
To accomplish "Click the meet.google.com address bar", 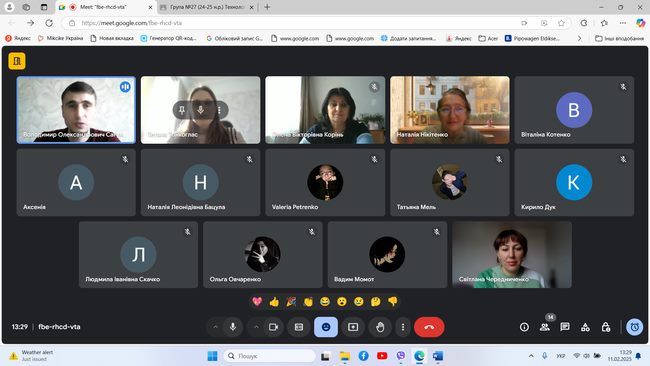I will [290, 23].
